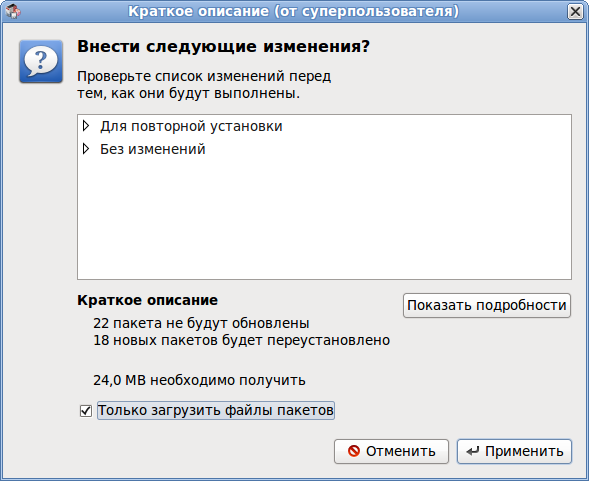The image size is (589, 481).
Task: Select the 'Без изменений' row label
Action: coord(153,149)
